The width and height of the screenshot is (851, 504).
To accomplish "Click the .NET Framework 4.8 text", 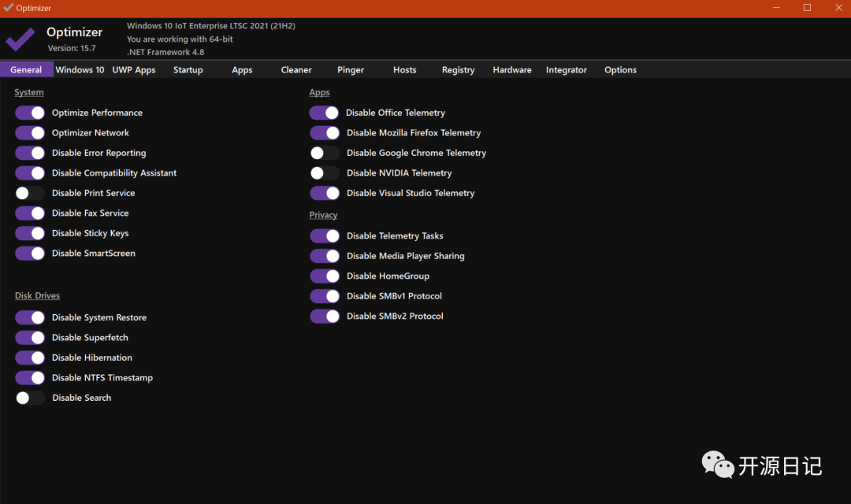I will click(x=165, y=52).
